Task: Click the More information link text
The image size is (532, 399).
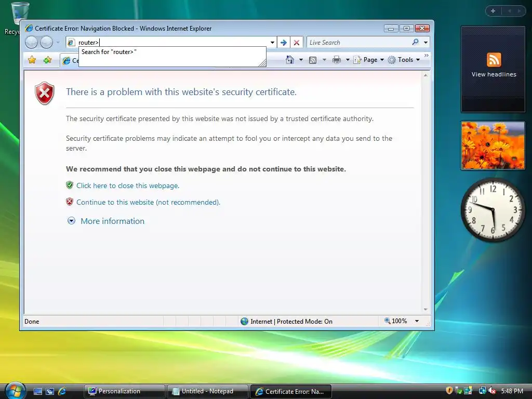Action: [112, 221]
